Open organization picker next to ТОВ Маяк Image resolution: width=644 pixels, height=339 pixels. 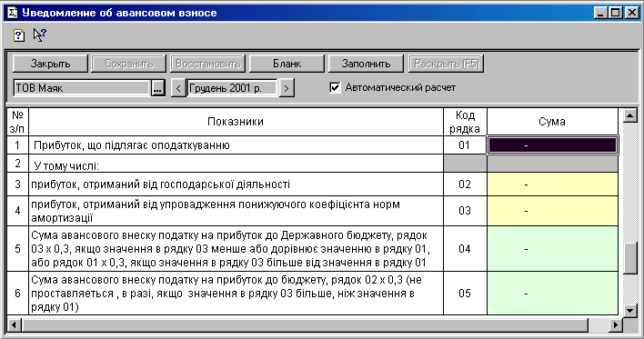coord(157,88)
